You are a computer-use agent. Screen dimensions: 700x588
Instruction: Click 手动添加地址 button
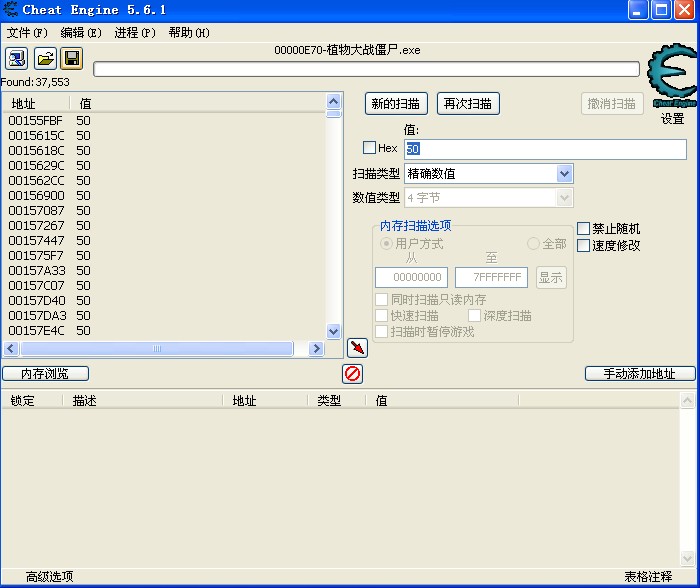[640, 374]
